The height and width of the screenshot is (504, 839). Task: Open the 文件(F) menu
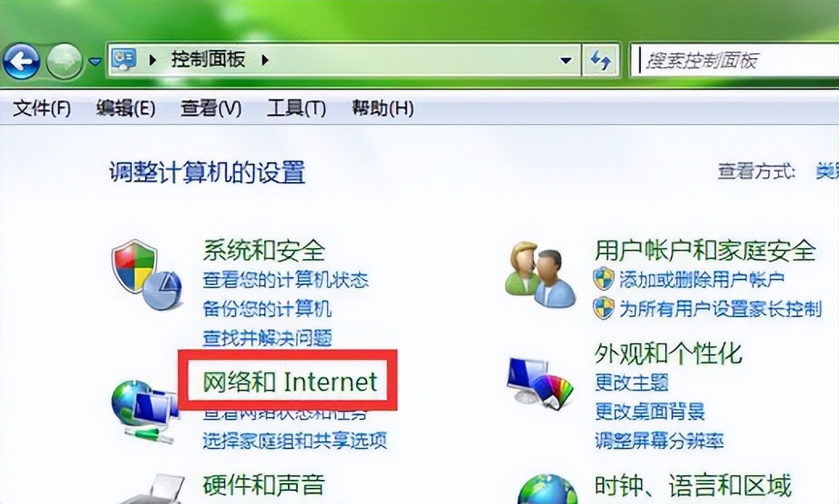click(x=42, y=109)
